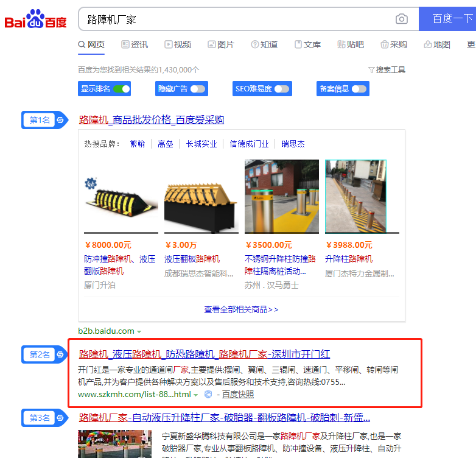Open result 路障机_液压路障机...深圳市开门红
The image size is (476, 458).
[x=205, y=354]
